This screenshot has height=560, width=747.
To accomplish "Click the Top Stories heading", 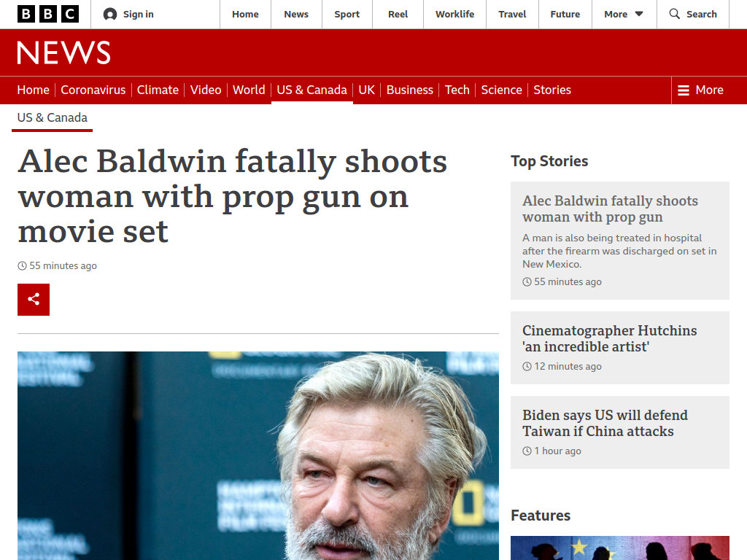I will (549, 161).
